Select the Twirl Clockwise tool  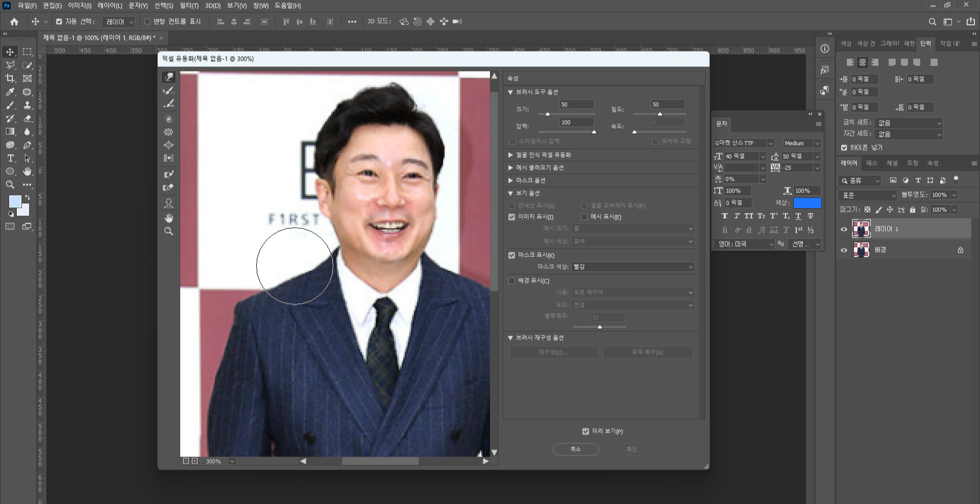pos(169,119)
